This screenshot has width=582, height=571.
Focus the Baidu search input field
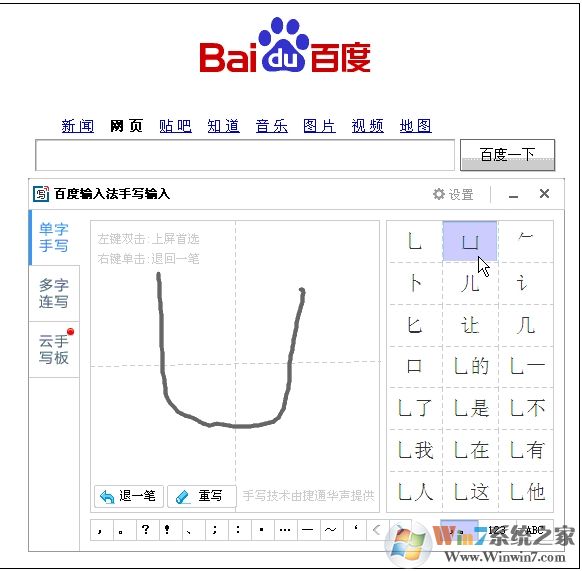tap(245, 155)
